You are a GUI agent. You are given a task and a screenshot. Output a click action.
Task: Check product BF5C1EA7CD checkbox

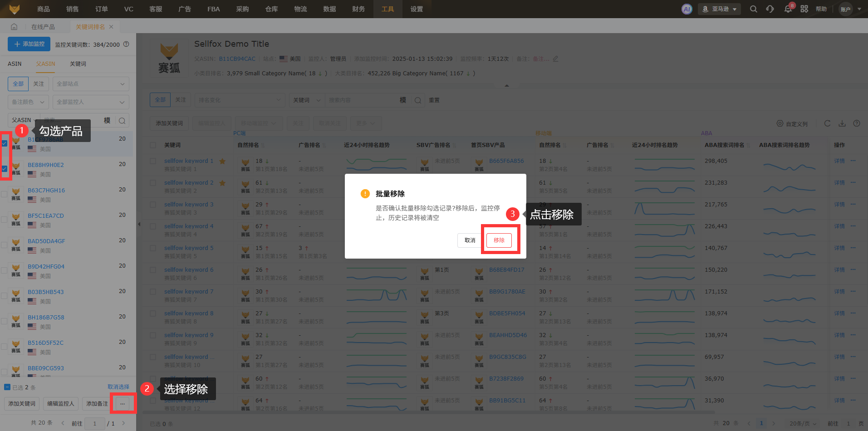5,220
